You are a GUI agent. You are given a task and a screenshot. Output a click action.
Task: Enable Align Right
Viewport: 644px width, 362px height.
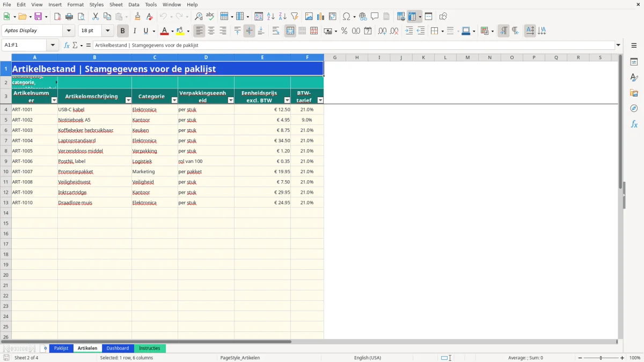click(x=223, y=31)
